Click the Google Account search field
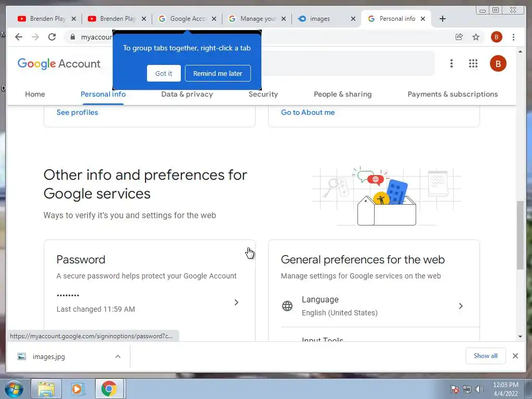Screen dimensions: 532x399 348,63
